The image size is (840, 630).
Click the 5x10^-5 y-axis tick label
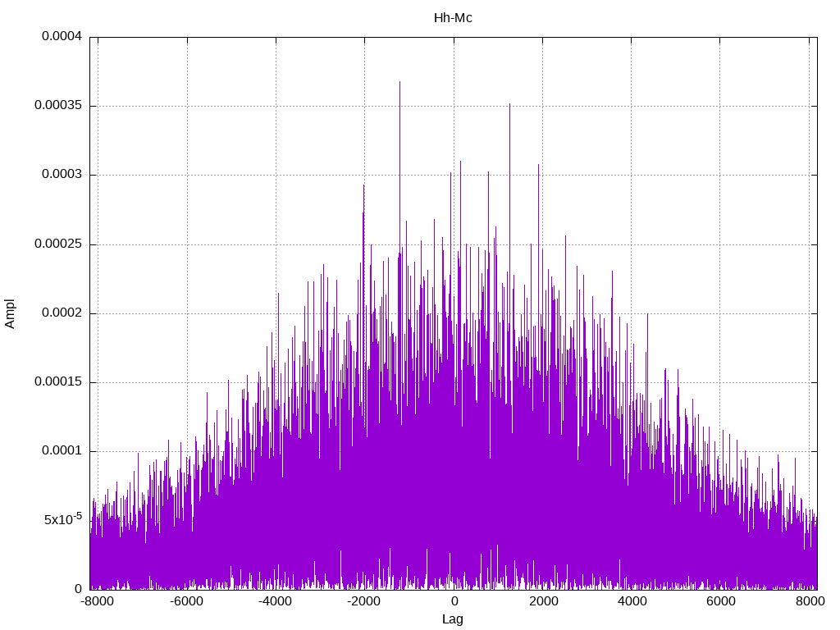pos(62,519)
